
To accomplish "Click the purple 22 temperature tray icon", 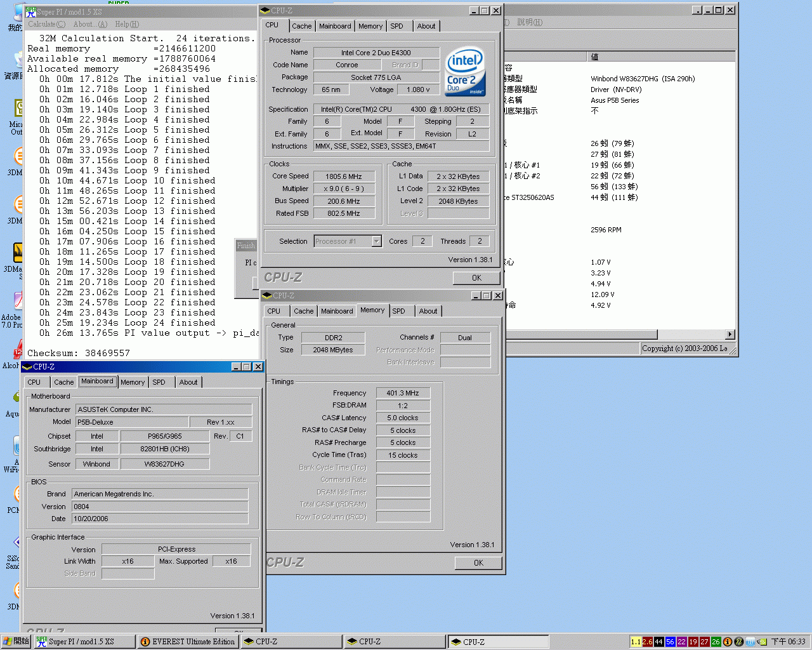I will (x=681, y=642).
